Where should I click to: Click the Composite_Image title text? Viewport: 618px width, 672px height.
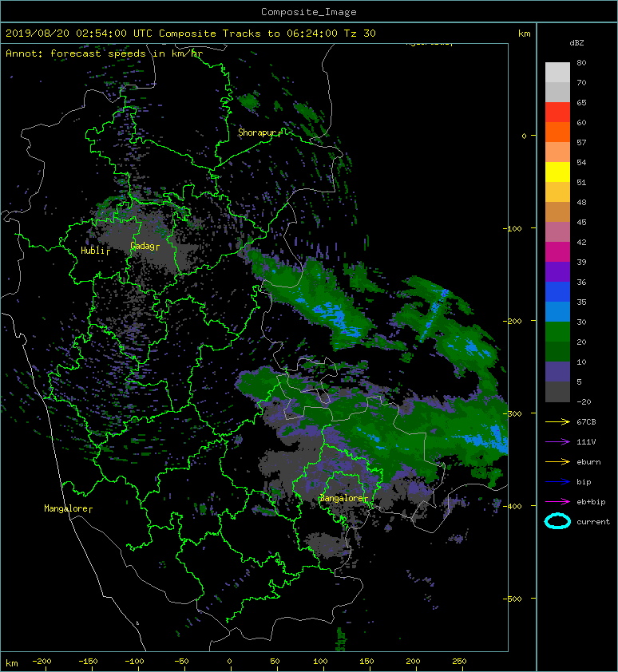pos(309,12)
